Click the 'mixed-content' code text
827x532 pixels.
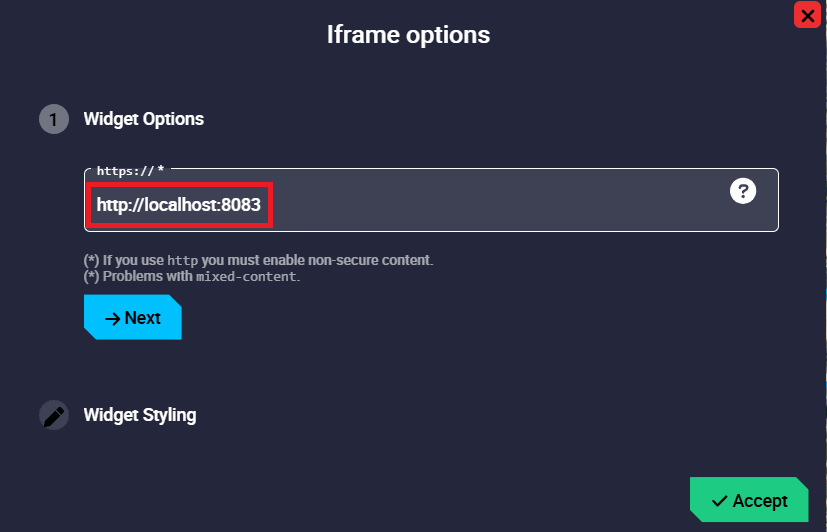click(x=246, y=277)
